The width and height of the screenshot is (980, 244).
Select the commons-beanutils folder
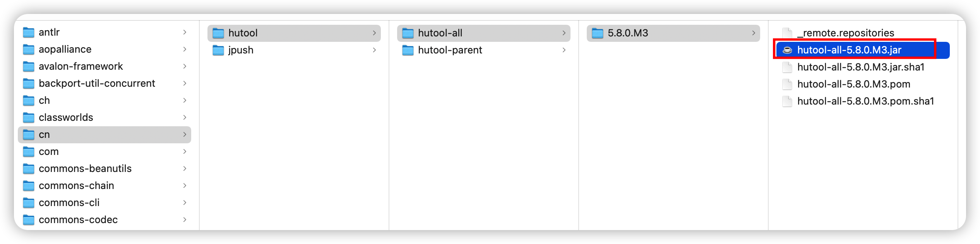pyautogui.click(x=85, y=169)
